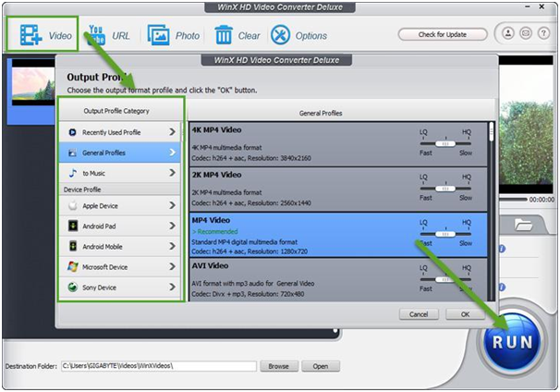Click the Photo slideshow icon
Image resolution: width=560 pixels, height=392 pixels.
pos(159,35)
